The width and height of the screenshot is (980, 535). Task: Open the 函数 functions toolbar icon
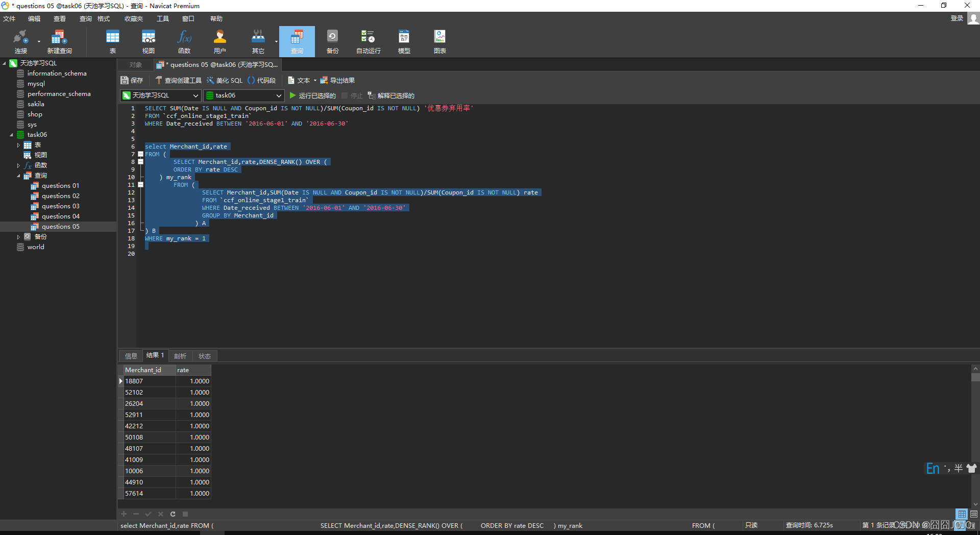[x=184, y=41]
